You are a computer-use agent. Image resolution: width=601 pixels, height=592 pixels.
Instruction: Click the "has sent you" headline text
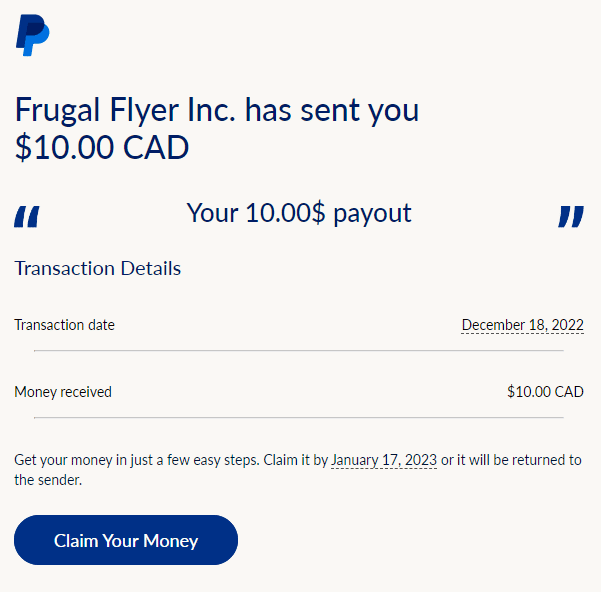pyautogui.click(x=332, y=110)
